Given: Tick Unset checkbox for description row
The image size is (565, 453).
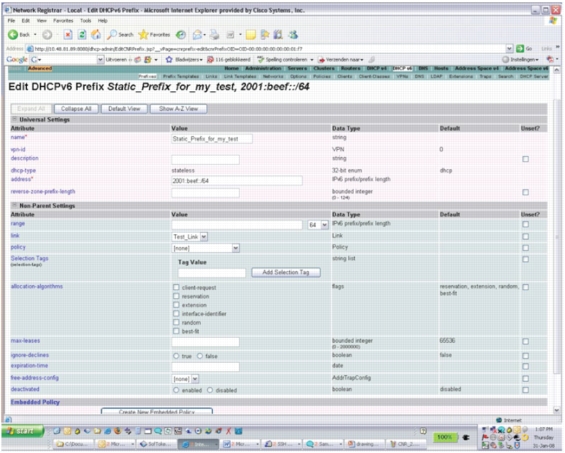Looking at the screenshot, I should point(526,159).
